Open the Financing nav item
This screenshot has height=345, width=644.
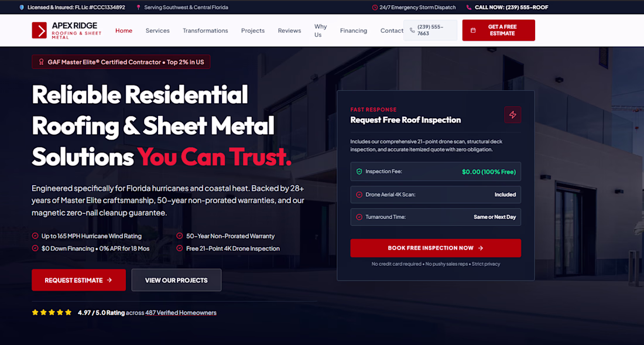(354, 30)
